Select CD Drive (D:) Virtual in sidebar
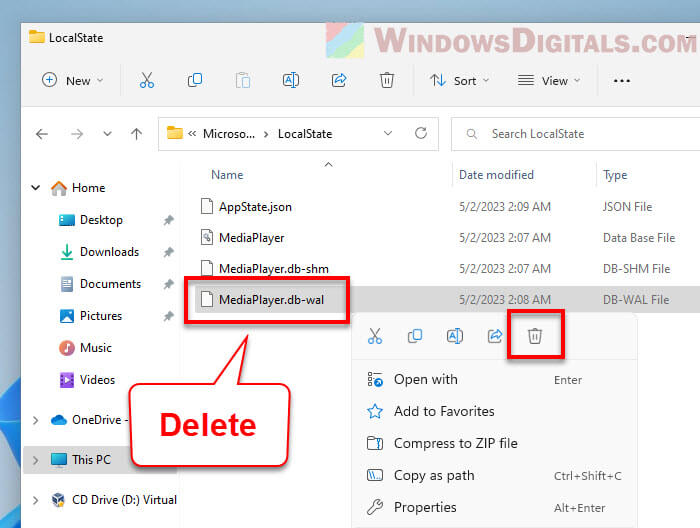This screenshot has width=700, height=528. click(x=124, y=500)
